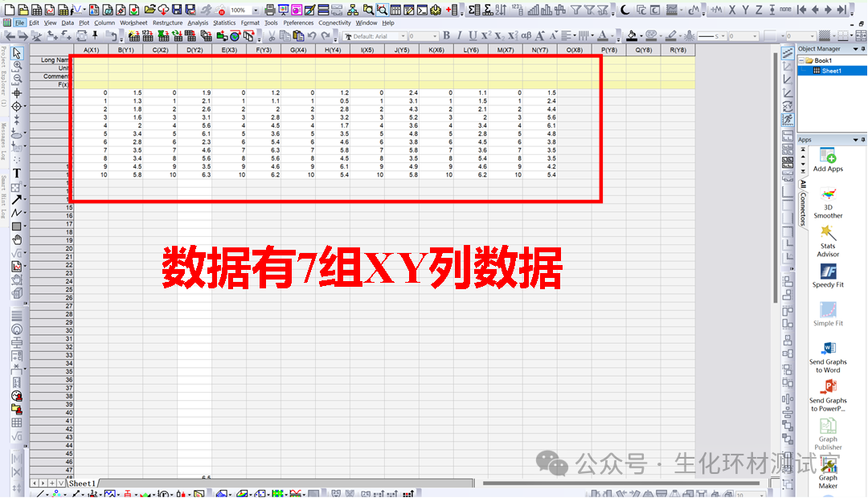
Task: Select the Zoom In tool in the left toolbar
Action: pos(17,66)
